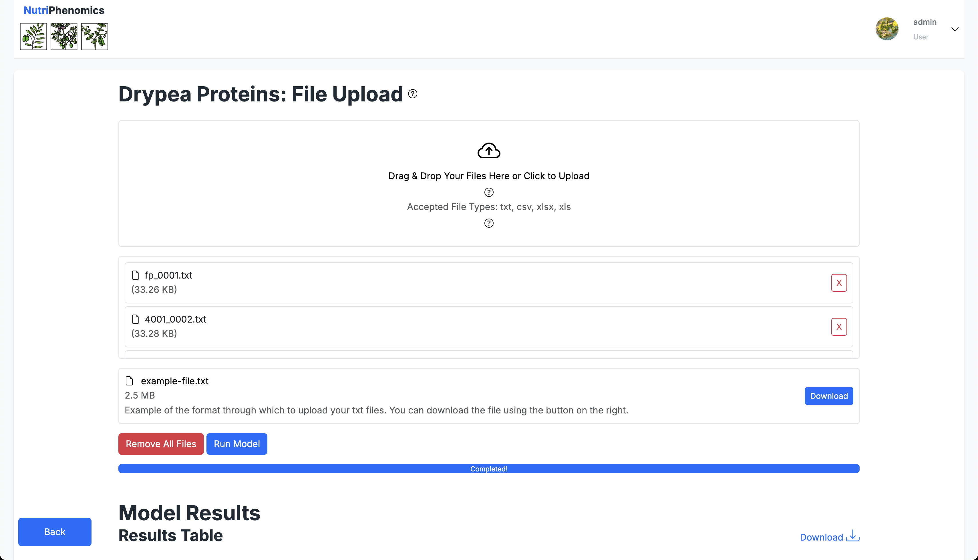Click the first plant logo image

[x=33, y=37]
